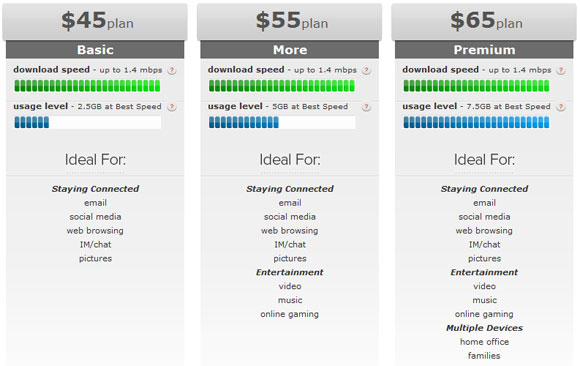Click help icon beside Basic usage level
The height and width of the screenshot is (366, 580).
pos(172,107)
